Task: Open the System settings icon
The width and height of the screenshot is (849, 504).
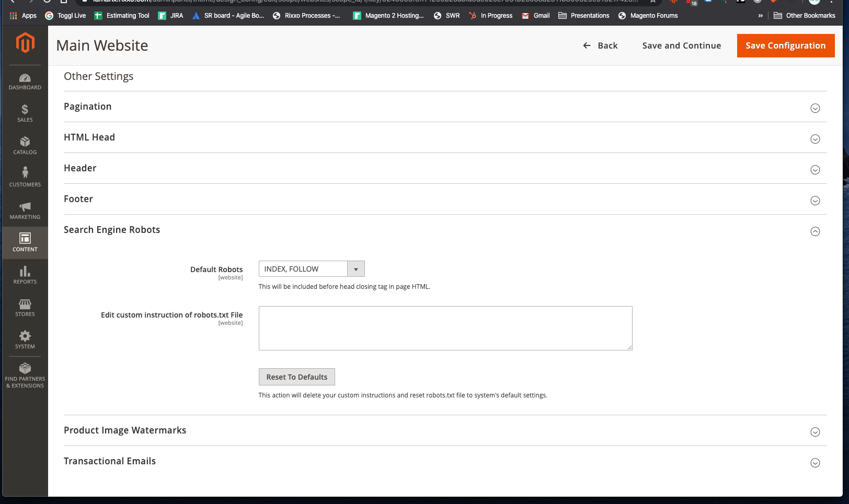Action: click(x=25, y=339)
